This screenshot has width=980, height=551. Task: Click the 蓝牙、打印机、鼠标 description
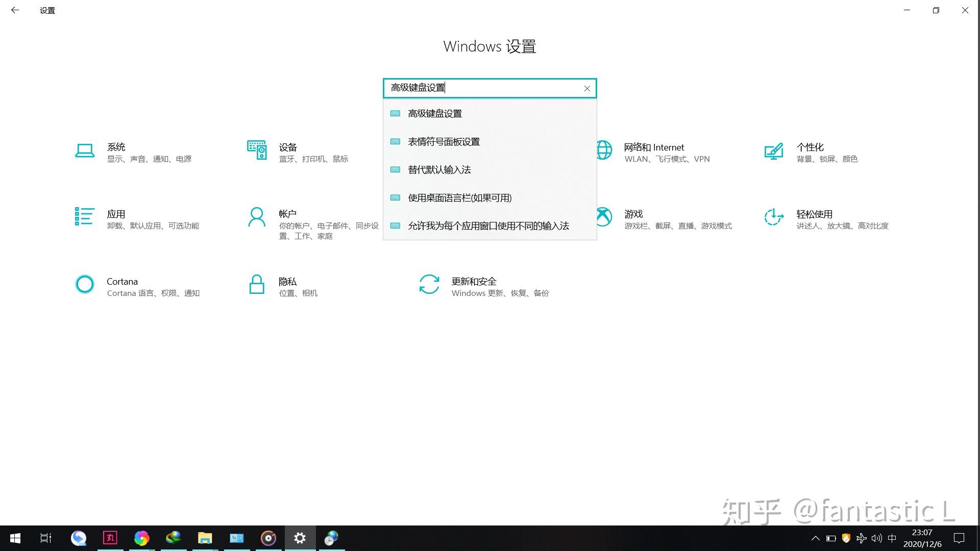tap(313, 159)
